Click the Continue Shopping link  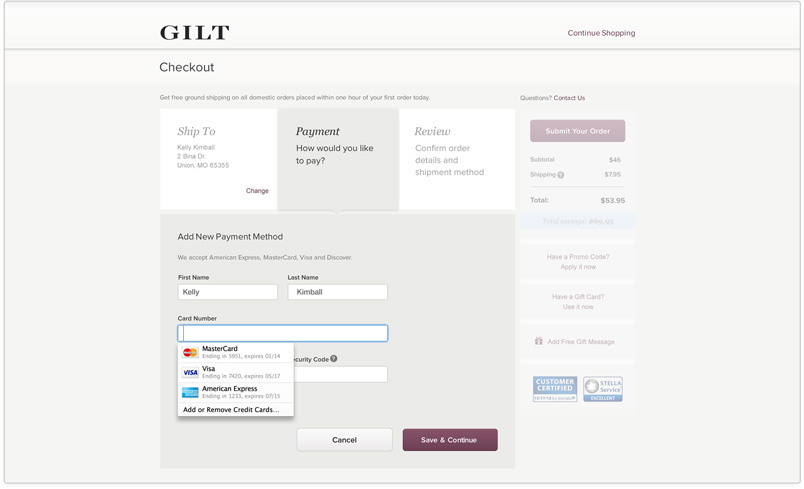click(601, 33)
